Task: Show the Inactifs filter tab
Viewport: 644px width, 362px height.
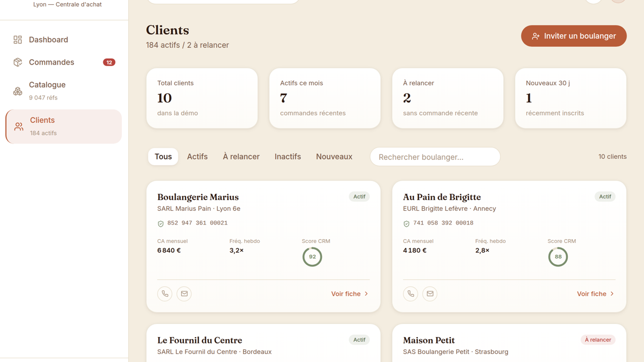Action: [288, 157]
